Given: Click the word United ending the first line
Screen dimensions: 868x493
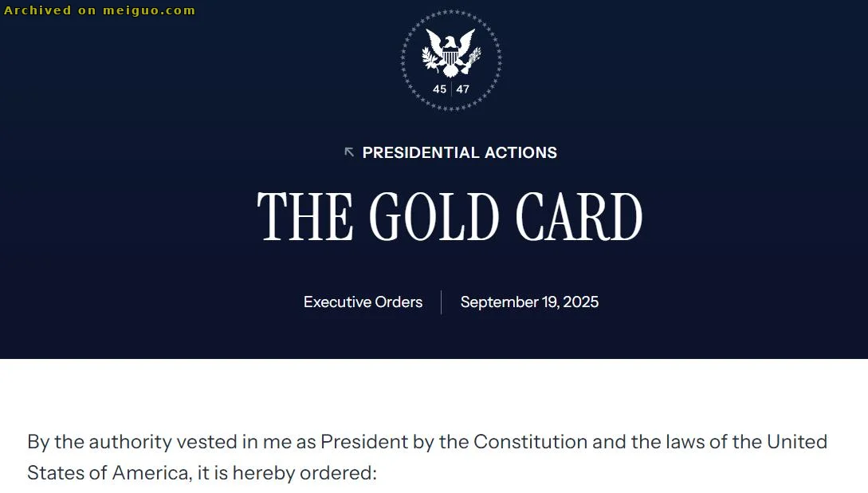Looking at the screenshot, I should coord(796,441).
